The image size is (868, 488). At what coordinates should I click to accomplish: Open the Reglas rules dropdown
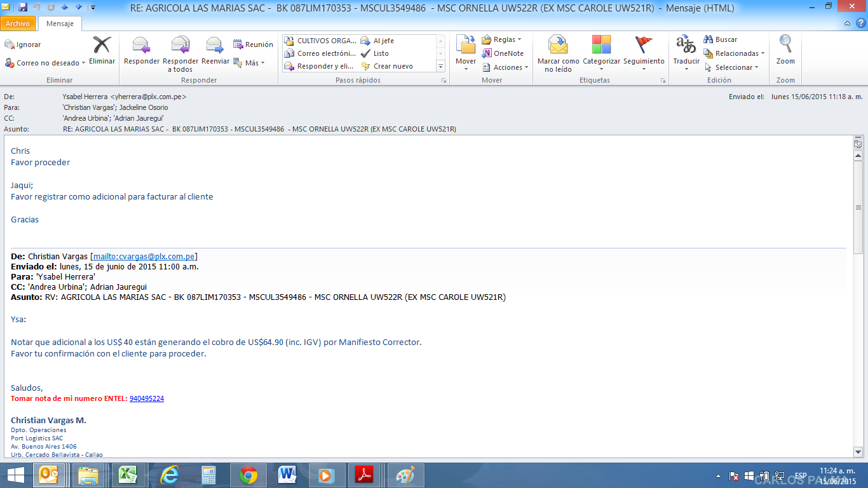502,39
